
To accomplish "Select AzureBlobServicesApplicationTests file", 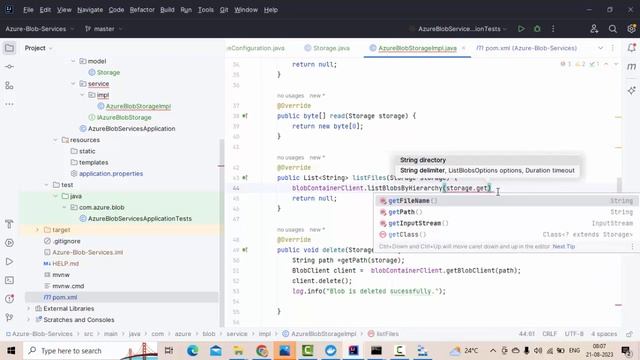I will point(140,219).
